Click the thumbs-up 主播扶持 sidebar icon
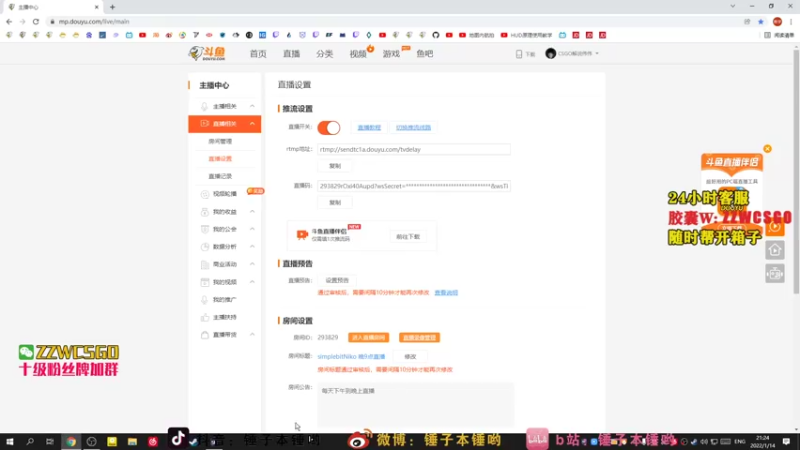This screenshot has width=800, height=450. tap(205, 317)
